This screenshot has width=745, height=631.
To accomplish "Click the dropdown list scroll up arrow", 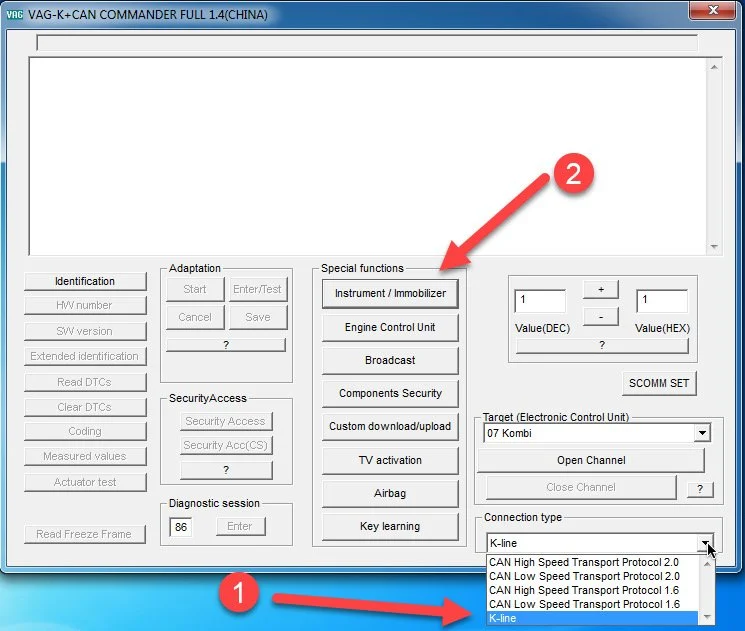I will 707,564.
